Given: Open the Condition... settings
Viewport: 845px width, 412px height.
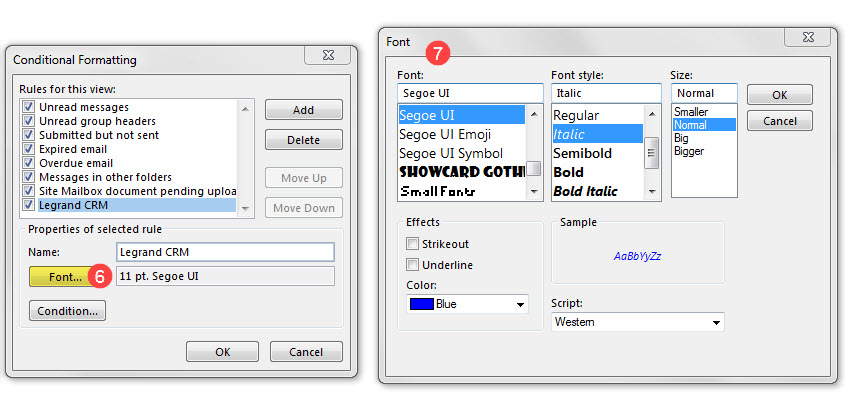Looking at the screenshot, I should coord(68,311).
